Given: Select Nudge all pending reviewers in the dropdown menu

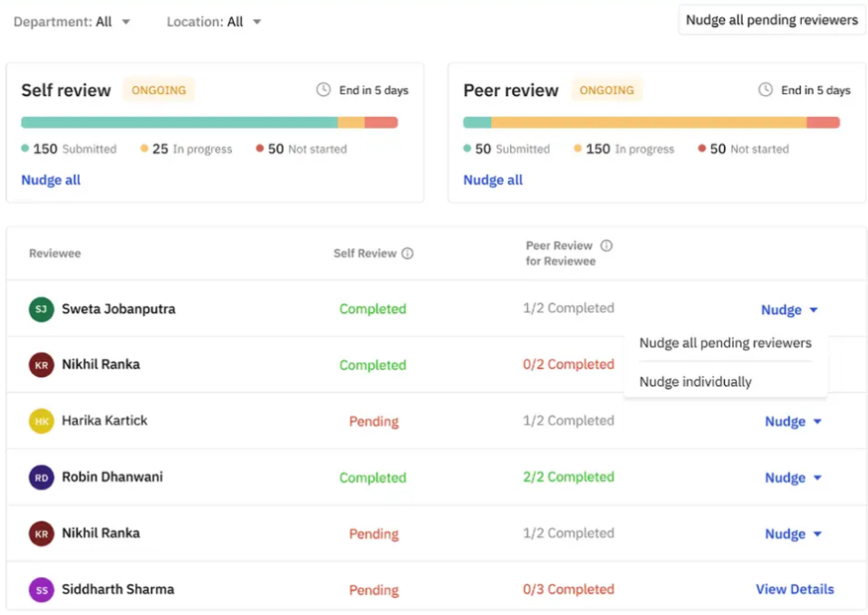Looking at the screenshot, I should point(725,343).
